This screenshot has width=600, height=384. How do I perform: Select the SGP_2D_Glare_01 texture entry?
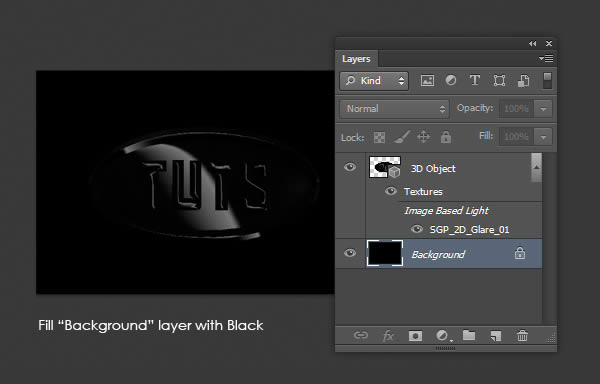469,230
